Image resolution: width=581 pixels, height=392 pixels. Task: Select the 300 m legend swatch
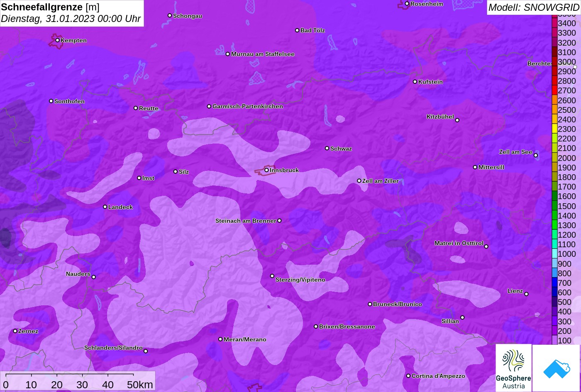click(x=554, y=321)
